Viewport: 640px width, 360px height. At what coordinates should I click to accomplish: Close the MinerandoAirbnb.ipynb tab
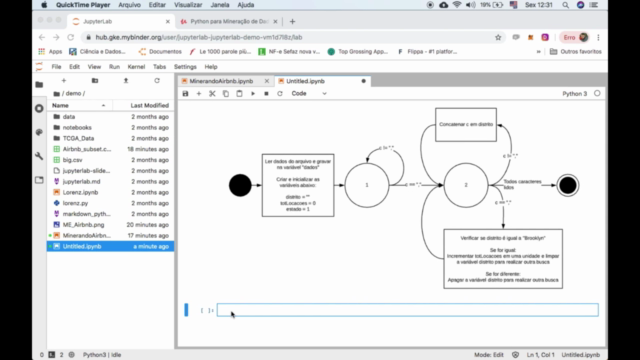267,81
